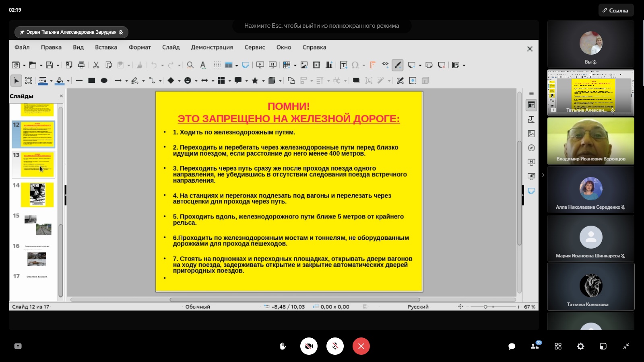Toggle Master Slide sidebar icon
644x362 pixels.
[x=531, y=191]
